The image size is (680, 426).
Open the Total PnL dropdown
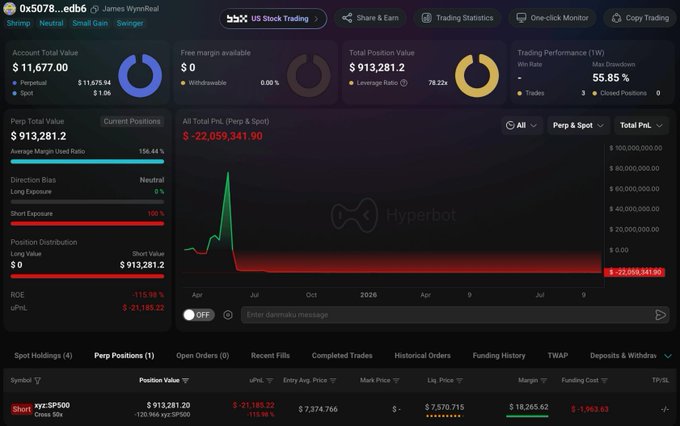coord(641,125)
